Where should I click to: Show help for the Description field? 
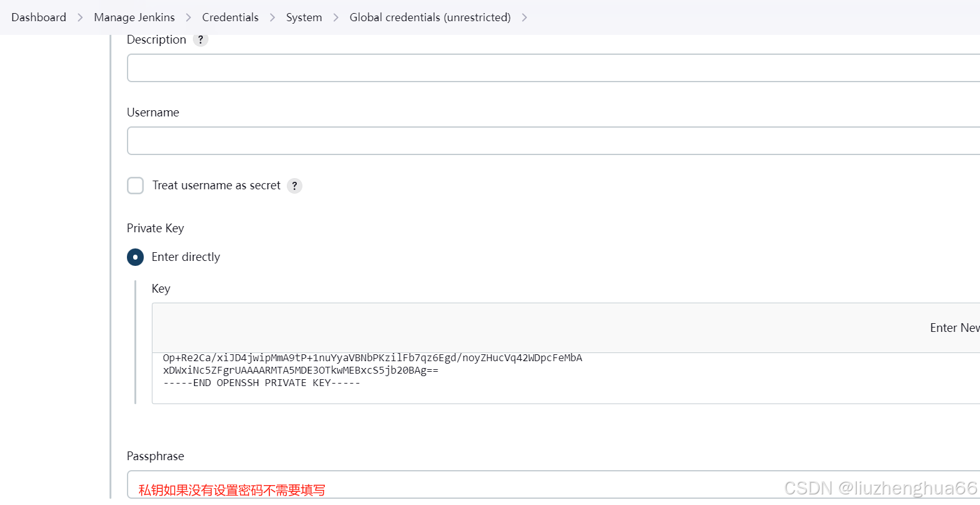(x=200, y=40)
